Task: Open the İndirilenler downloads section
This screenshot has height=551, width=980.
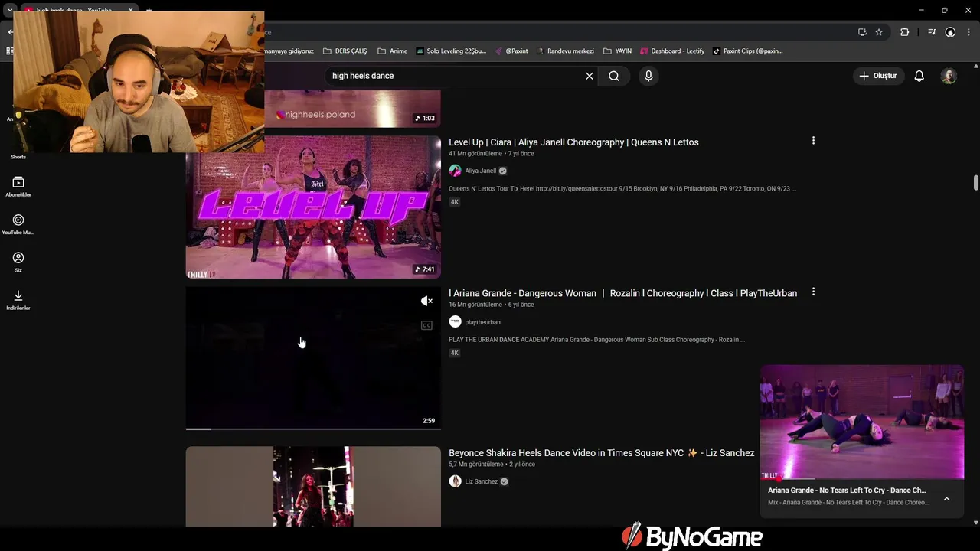Action: coord(18,299)
